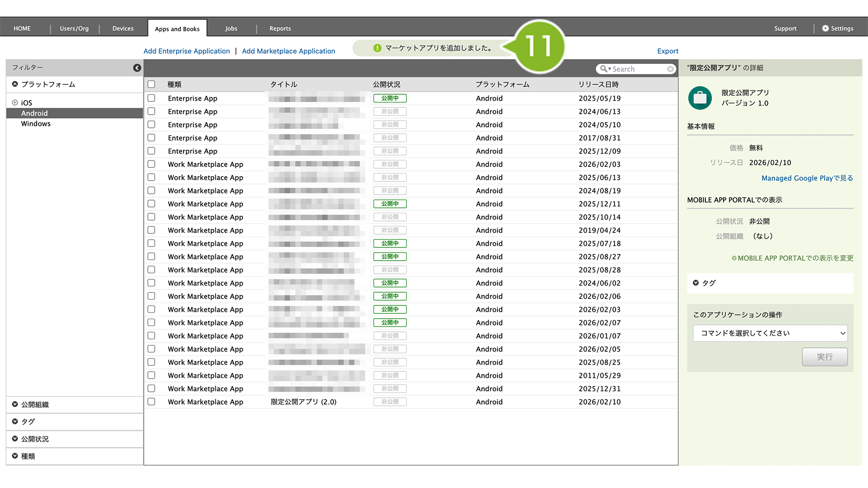868x488 pixels.
Task: Open the Reports tab
Action: [x=280, y=28]
